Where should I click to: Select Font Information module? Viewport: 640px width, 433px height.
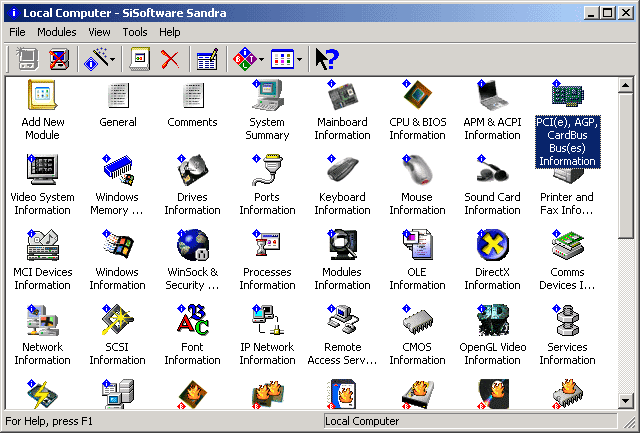click(192, 320)
